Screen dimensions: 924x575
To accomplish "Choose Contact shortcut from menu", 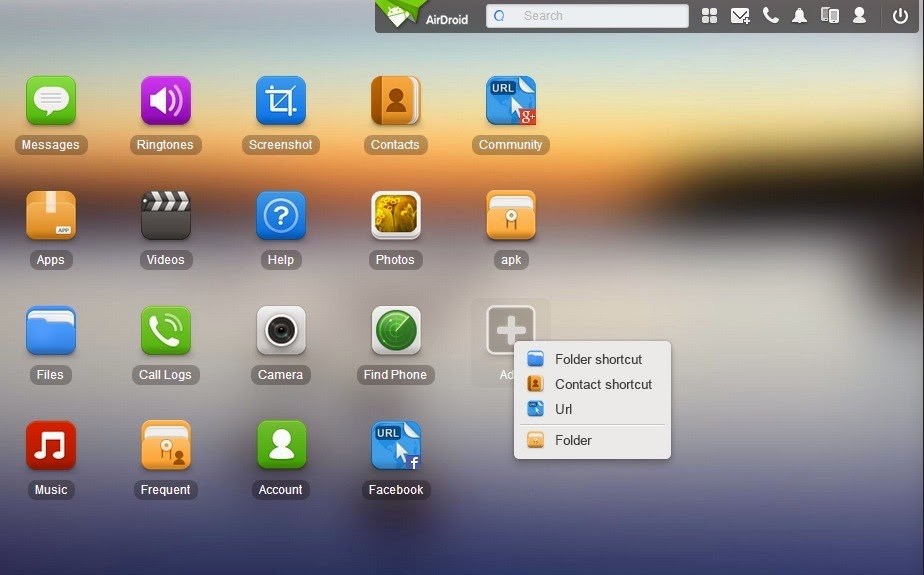I will 592,384.
